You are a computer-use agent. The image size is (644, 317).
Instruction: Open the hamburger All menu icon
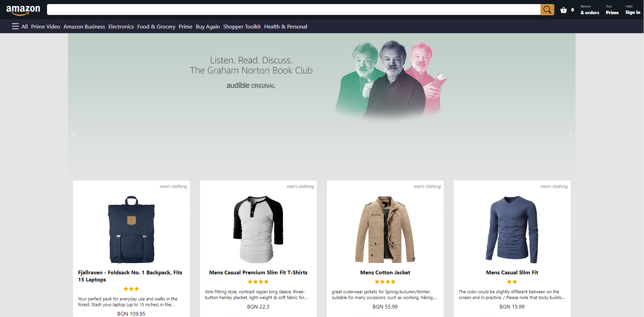pyautogui.click(x=15, y=26)
